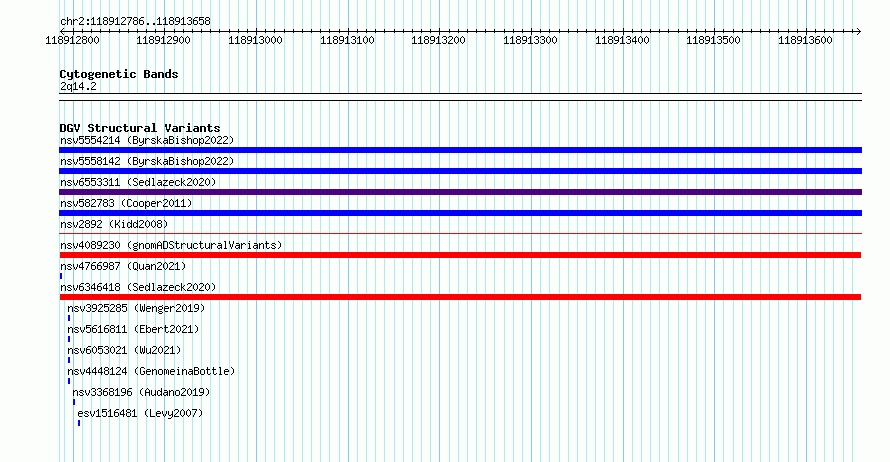The height and width of the screenshot is (462, 890).
Task: Open nsv6346418 (Sedlazeck2020) label
Action: (x=138, y=287)
